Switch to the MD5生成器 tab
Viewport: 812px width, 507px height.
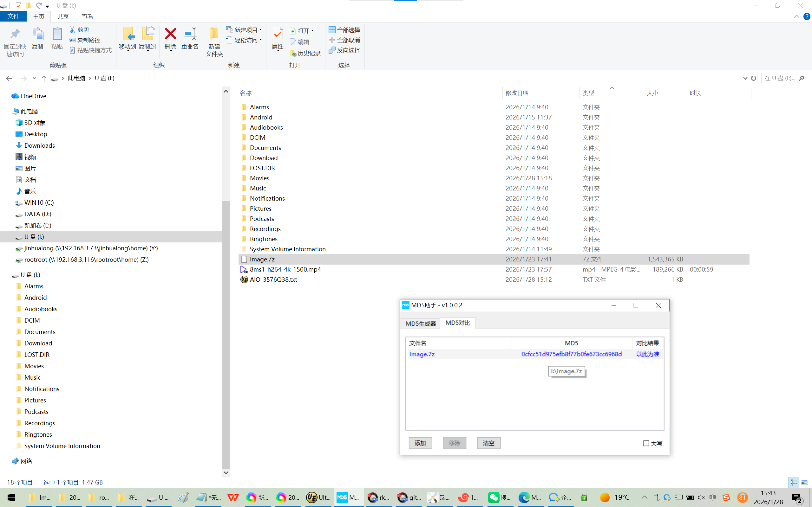(x=420, y=323)
